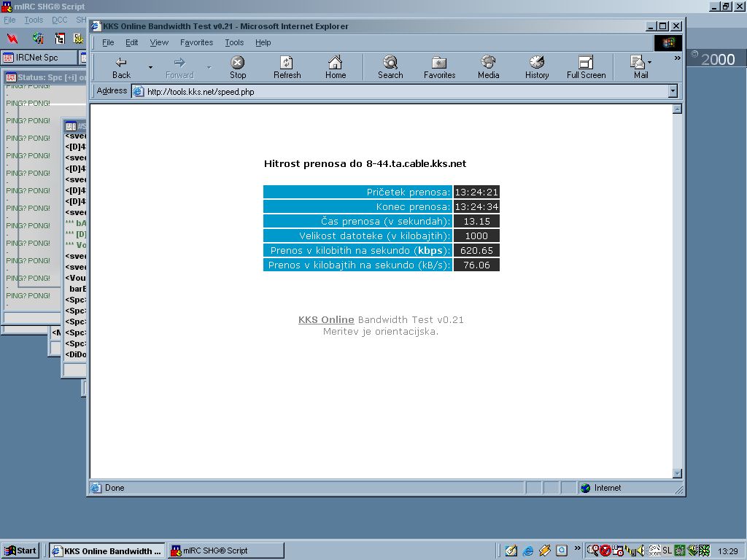The width and height of the screenshot is (747, 560).
Task: Click the address bar URL field
Action: [x=400, y=91]
